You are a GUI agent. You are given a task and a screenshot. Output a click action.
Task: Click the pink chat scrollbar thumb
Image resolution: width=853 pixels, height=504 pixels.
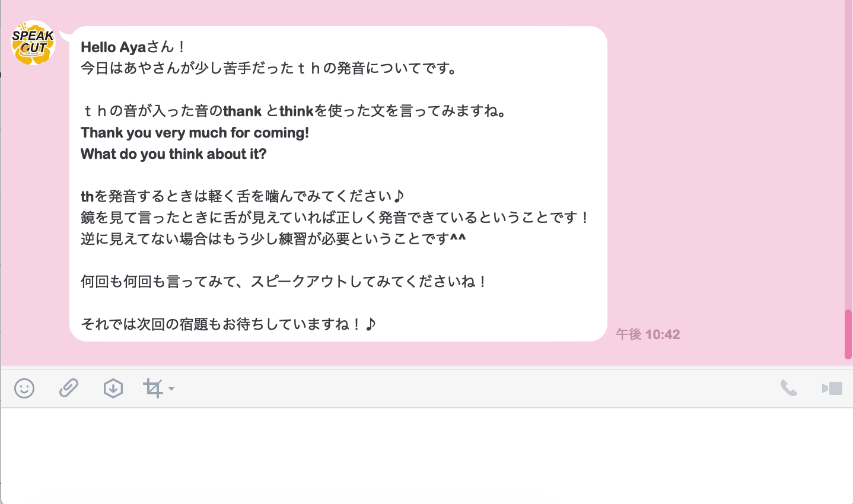coord(848,334)
